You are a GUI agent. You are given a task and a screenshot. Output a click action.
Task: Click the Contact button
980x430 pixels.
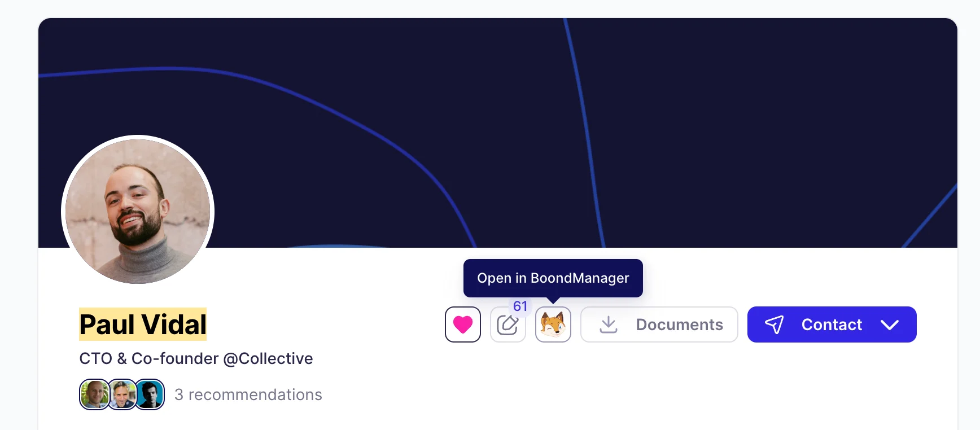pyautogui.click(x=832, y=324)
